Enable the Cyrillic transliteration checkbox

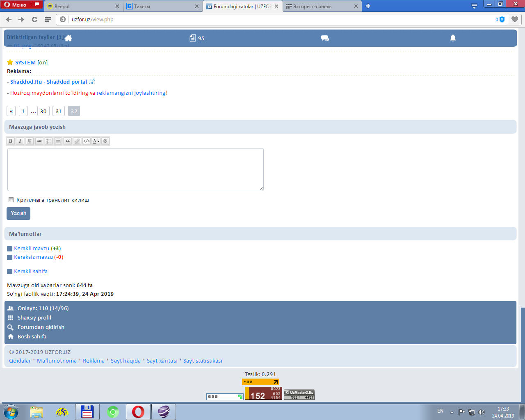point(11,200)
